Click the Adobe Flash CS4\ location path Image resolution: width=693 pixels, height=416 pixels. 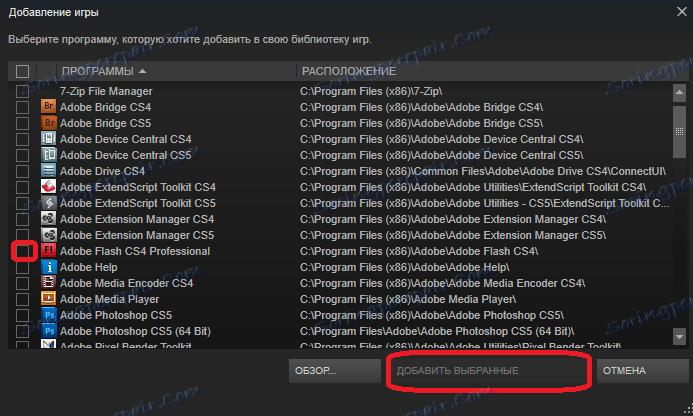pos(419,251)
